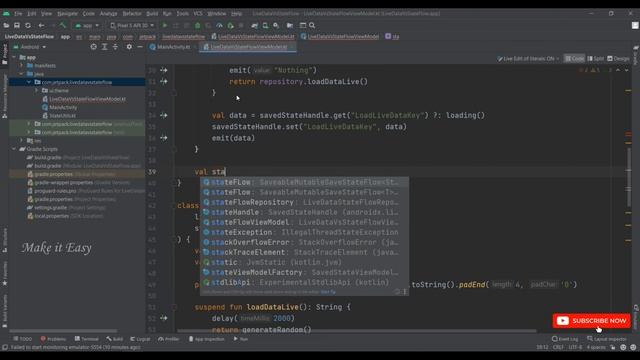Open the Navigate menu
Viewport: 640px width, 360px height.
tap(67, 13)
